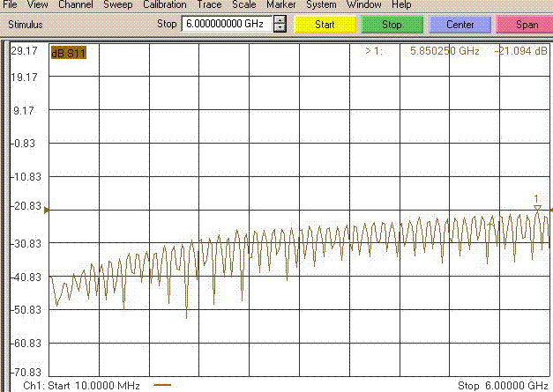
Task: Click the -70.83 bottom scale value
Action: 26,372
